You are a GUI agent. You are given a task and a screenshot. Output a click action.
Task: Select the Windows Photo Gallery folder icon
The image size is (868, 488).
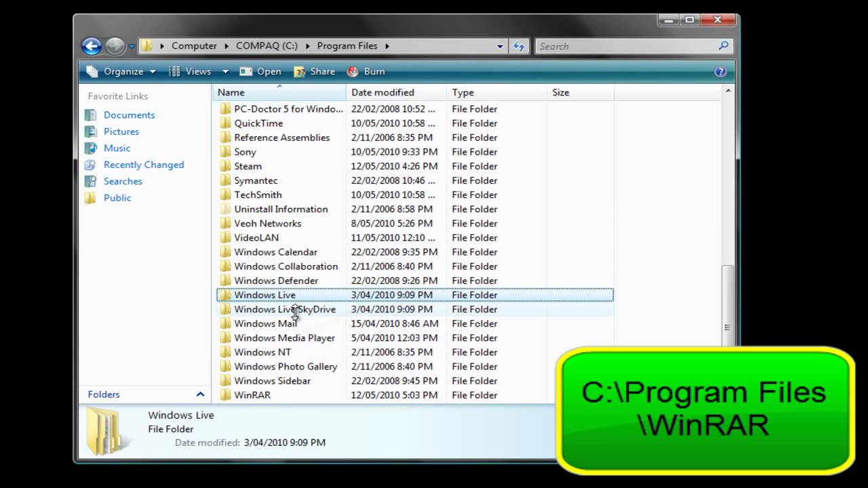(225, 366)
